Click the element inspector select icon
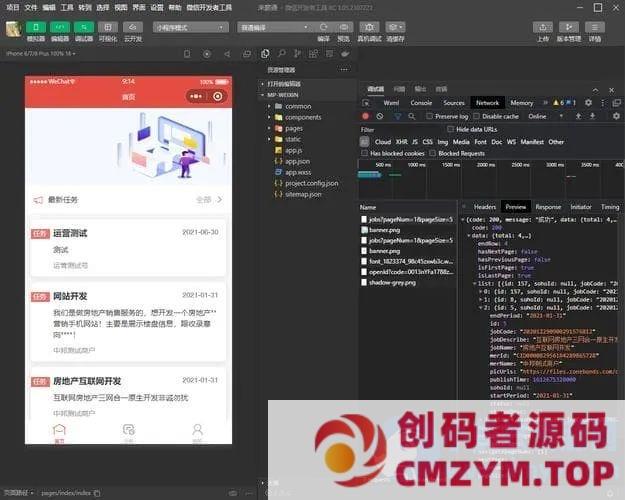 pos(366,103)
